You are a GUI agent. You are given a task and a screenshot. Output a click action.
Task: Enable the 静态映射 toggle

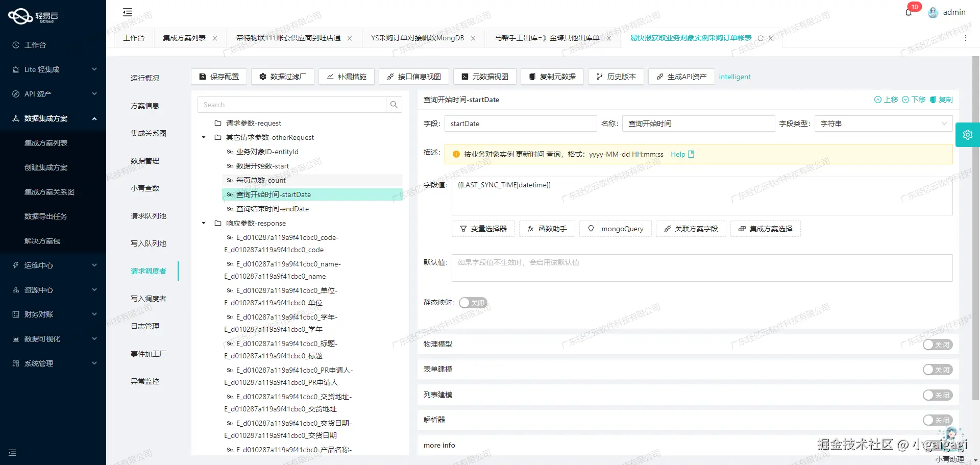click(473, 302)
